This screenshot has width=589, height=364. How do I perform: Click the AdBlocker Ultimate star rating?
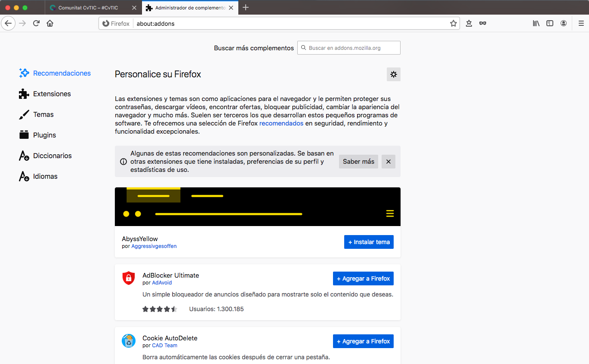(x=160, y=309)
